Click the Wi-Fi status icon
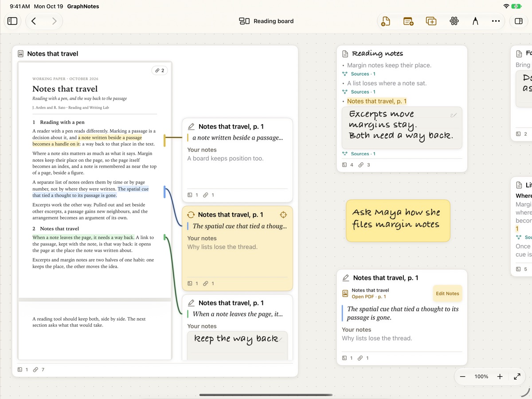Image resolution: width=532 pixels, height=399 pixels. click(506, 6)
